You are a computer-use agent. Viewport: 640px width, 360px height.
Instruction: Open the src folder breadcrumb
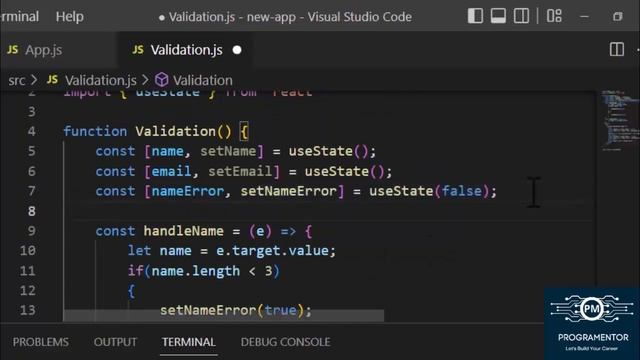pyautogui.click(x=17, y=80)
